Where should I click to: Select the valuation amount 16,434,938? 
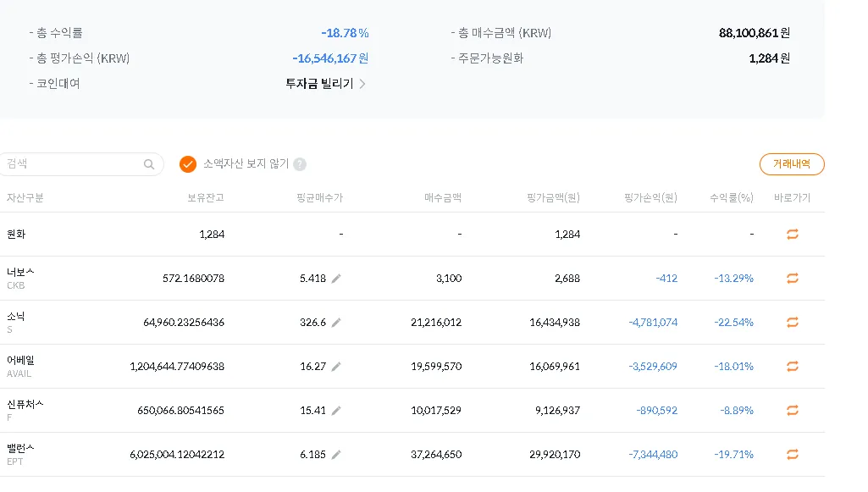click(555, 322)
